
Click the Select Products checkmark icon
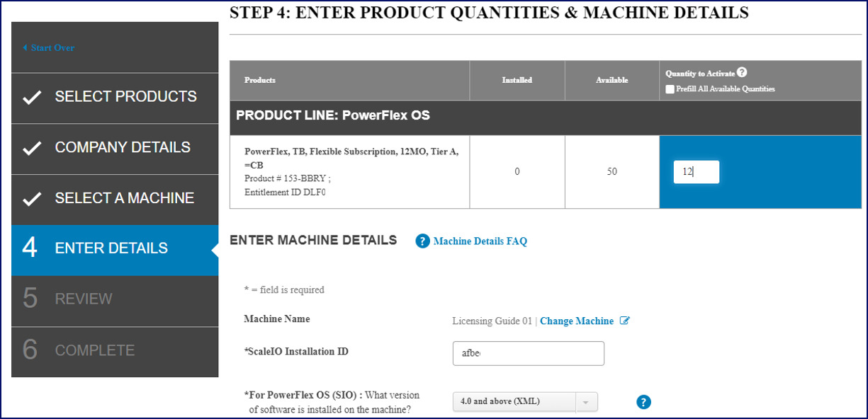pos(32,98)
